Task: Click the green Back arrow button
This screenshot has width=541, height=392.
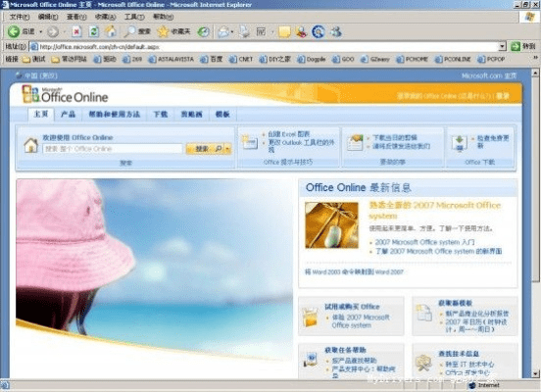Action: pos(14,31)
